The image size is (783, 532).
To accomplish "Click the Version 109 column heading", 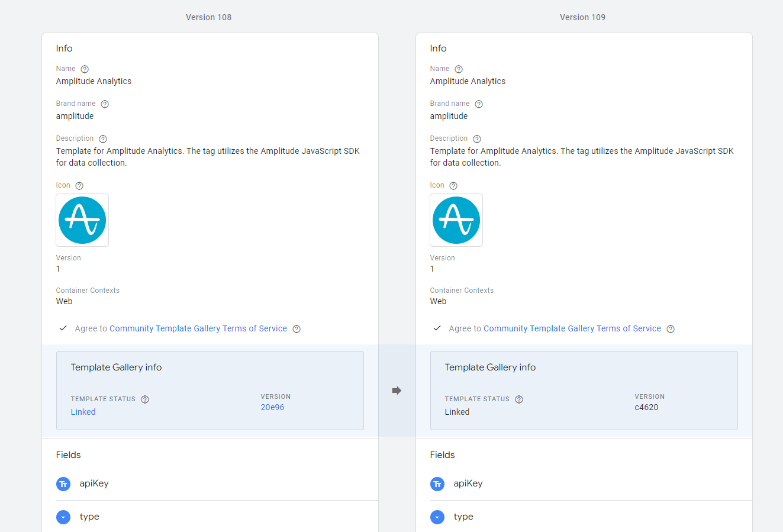I will 582,17.
